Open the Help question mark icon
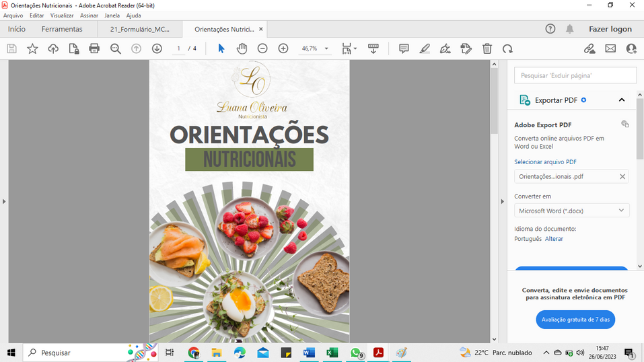The width and height of the screenshot is (644, 362). [x=550, y=29]
